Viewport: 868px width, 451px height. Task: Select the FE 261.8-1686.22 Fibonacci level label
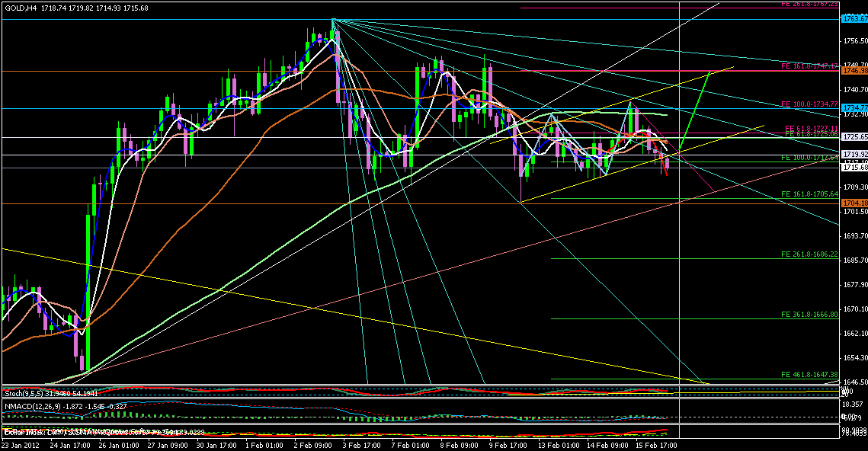810,254
